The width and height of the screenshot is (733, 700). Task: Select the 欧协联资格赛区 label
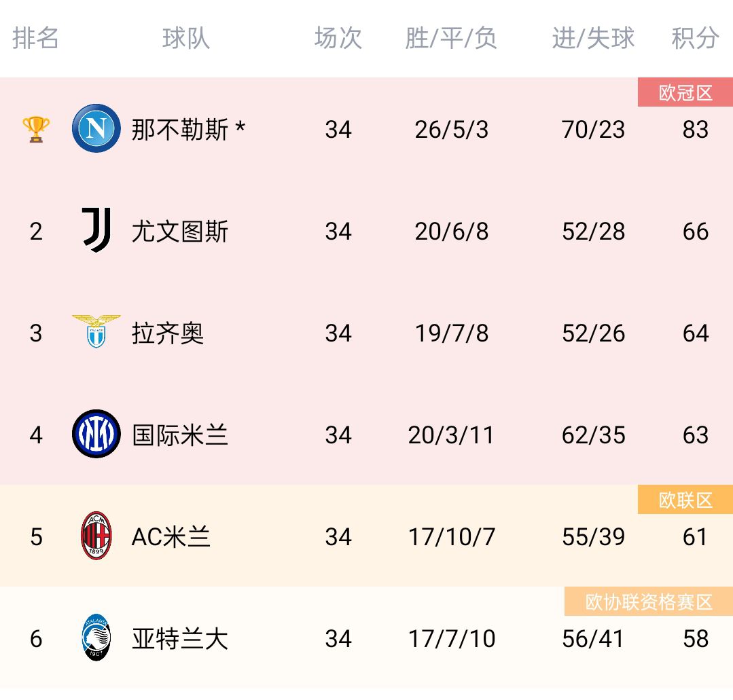tap(648, 602)
